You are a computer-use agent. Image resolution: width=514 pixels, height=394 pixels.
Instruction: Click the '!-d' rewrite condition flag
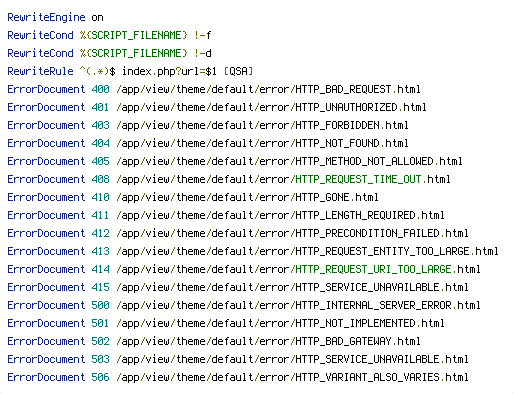[x=203, y=53]
